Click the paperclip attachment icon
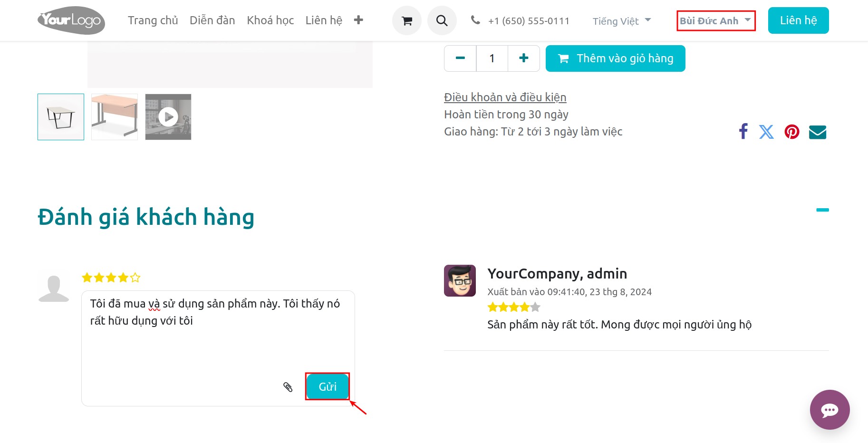This screenshot has width=868, height=443. (288, 387)
